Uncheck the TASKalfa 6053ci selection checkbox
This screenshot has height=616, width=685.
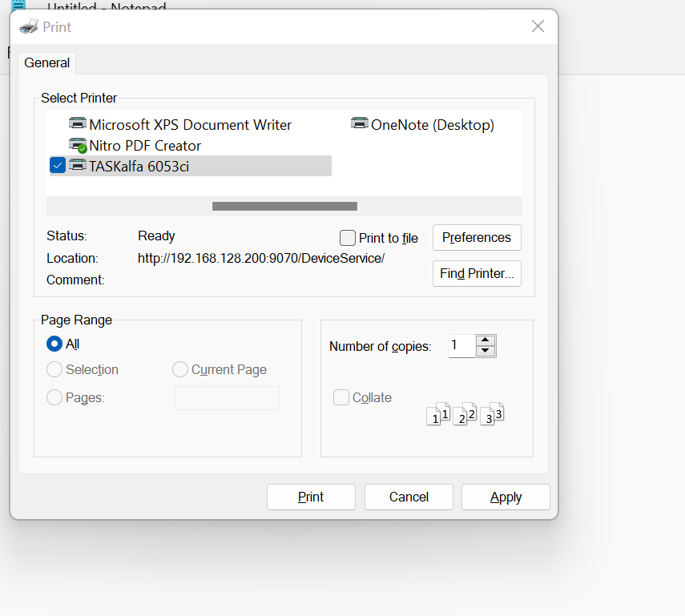point(58,166)
